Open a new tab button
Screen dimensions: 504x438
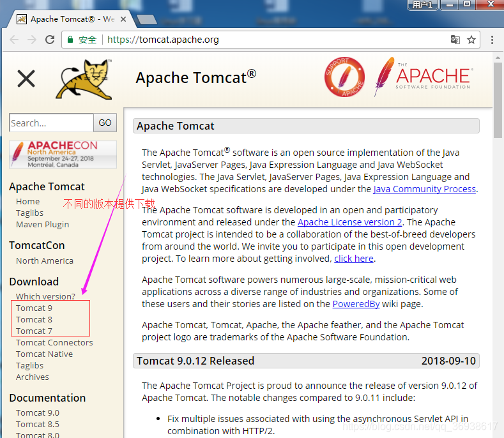(146, 19)
